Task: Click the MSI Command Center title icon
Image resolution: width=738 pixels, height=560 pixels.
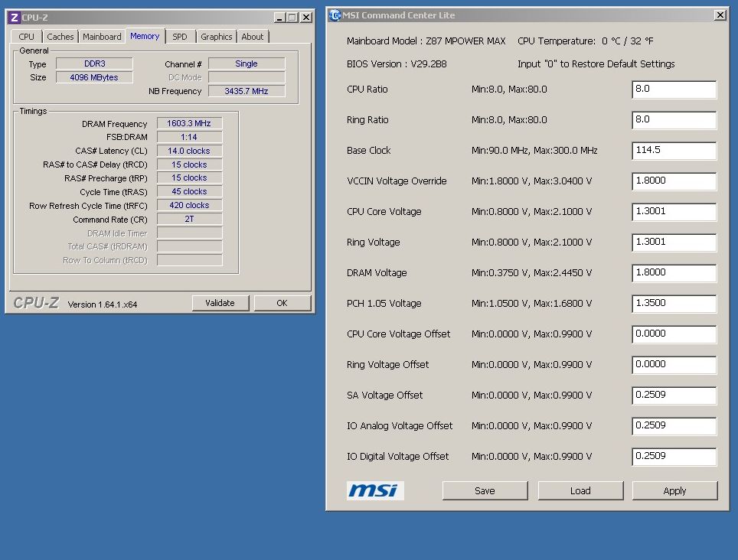Action: (x=335, y=15)
